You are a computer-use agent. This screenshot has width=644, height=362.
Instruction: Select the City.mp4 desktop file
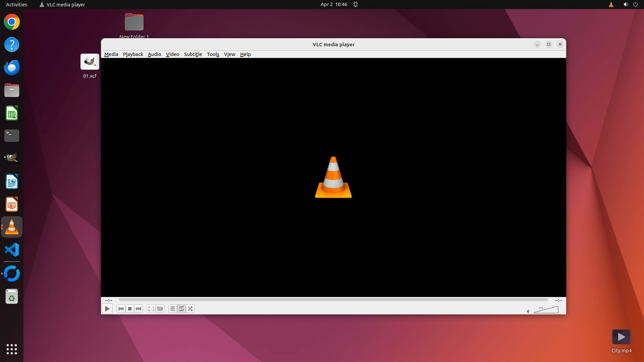621,340
